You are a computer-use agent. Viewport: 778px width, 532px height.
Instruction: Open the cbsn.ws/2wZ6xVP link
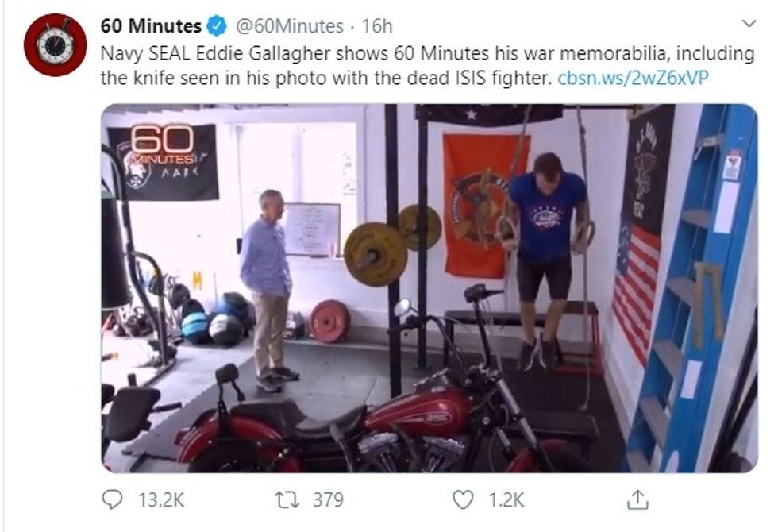(634, 78)
